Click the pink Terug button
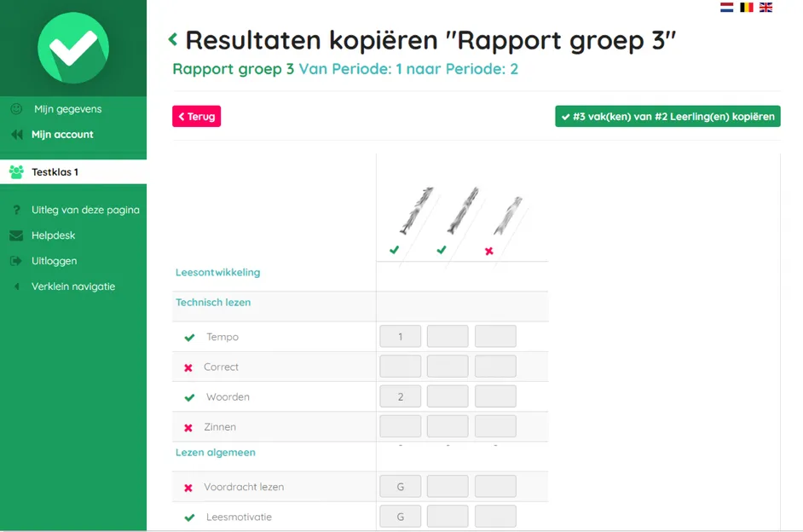This screenshot has width=803, height=532. [197, 116]
